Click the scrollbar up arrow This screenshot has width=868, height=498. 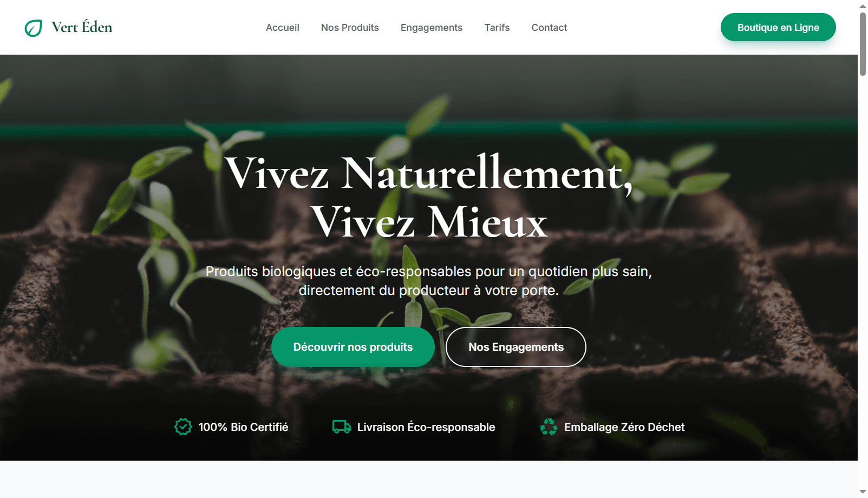[x=863, y=6]
